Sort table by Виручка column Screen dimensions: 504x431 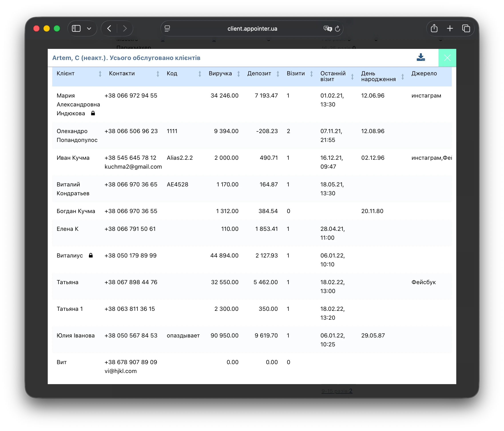coord(239,74)
